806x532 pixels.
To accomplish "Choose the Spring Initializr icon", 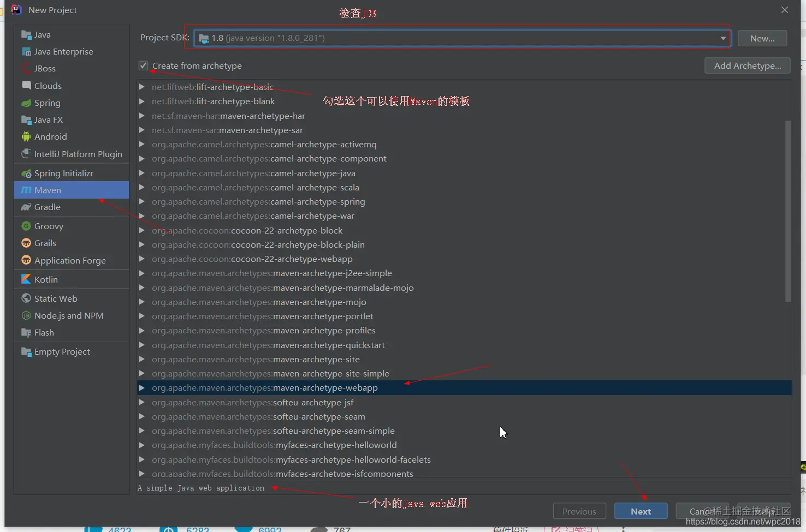I will 26,174.
